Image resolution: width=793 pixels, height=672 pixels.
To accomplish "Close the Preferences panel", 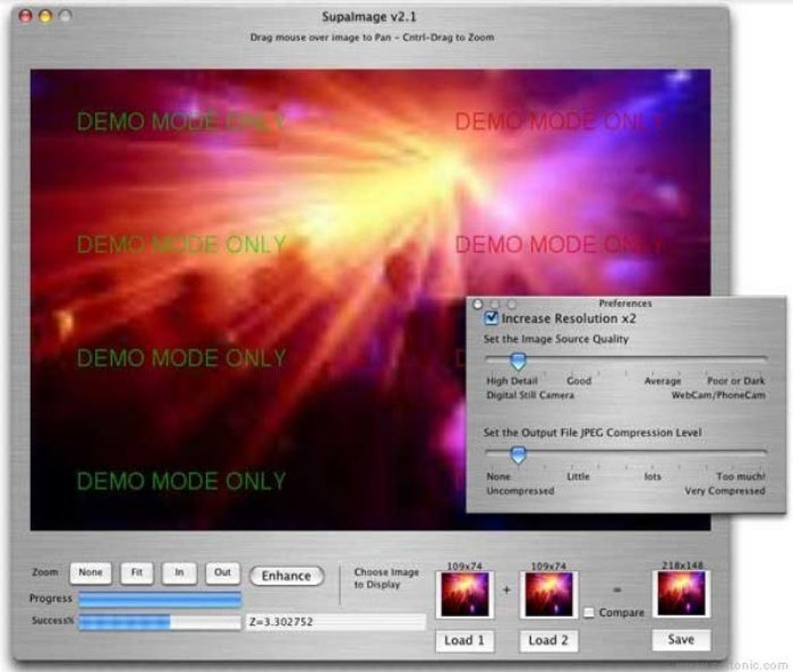I will pos(477,305).
